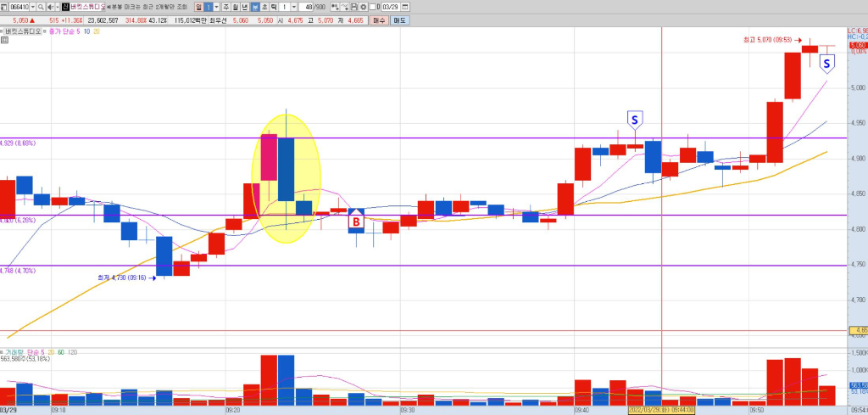This screenshot has width=868, height=415.
Task: Click the 버킷스튜디오 stock name field
Action: click(x=87, y=7)
